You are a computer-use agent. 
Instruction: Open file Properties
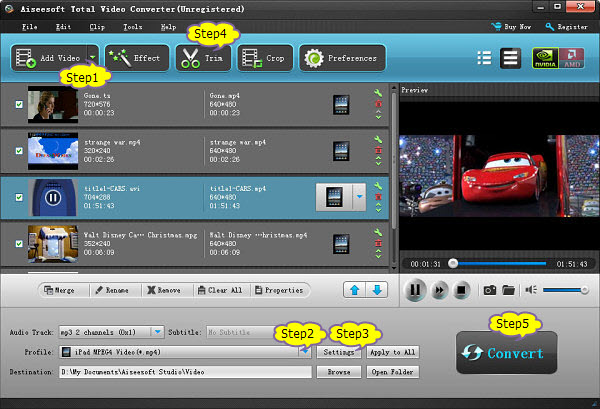(x=279, y=290)
